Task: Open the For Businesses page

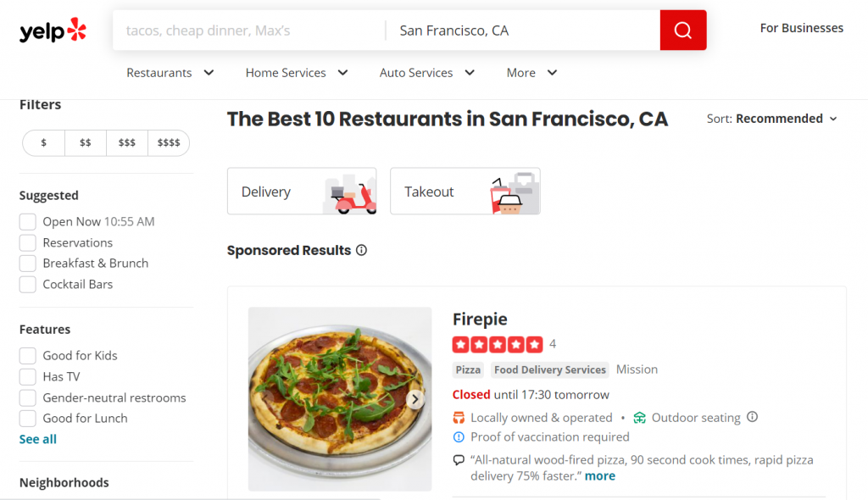Action: pyautogui.click(x=801, y=28)
